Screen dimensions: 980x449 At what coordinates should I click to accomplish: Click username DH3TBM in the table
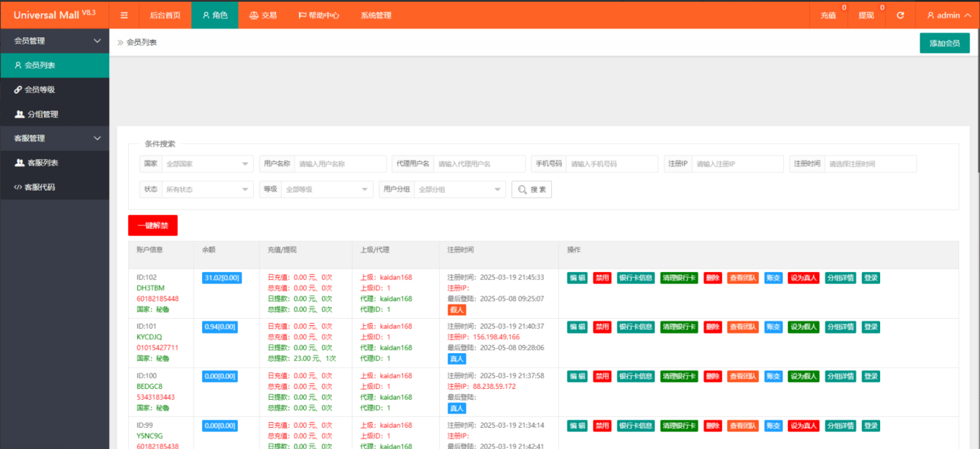point(150,288)
